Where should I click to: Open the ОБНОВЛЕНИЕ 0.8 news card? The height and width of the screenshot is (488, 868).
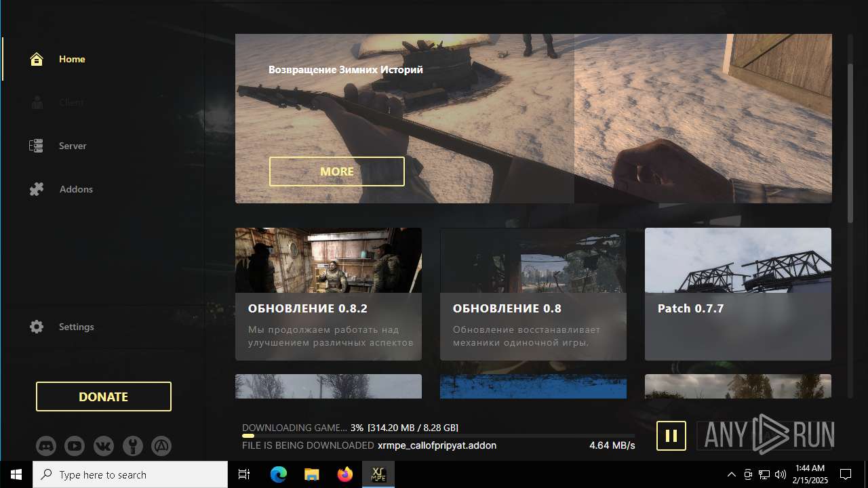tap(533, 294)
